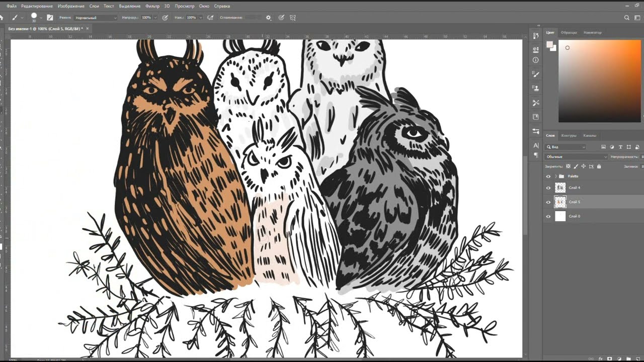Open the brush settings panel icon
644x362 pixels.
pyautogui.click(x=50, y=17)
